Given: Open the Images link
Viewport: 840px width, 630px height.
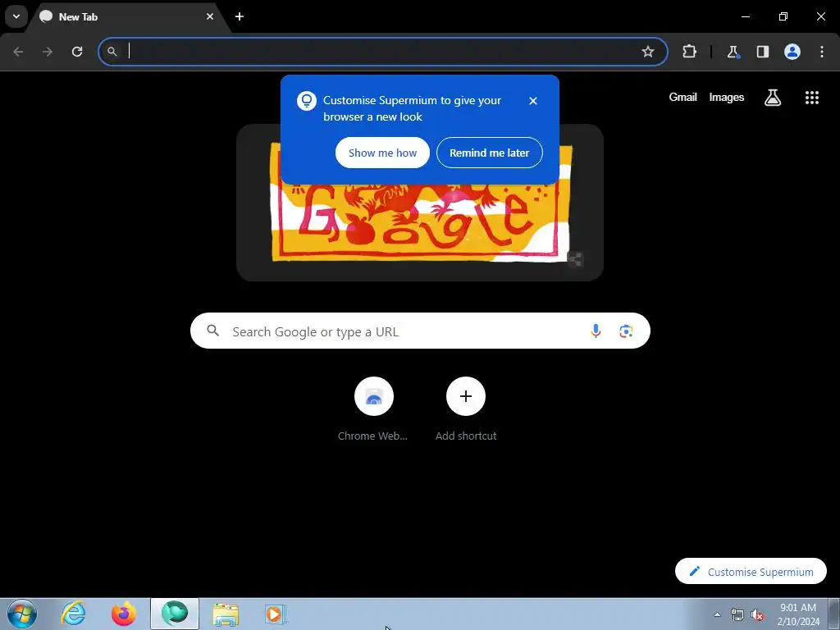Looking at the screenshot, I should (x=727, y=97).
